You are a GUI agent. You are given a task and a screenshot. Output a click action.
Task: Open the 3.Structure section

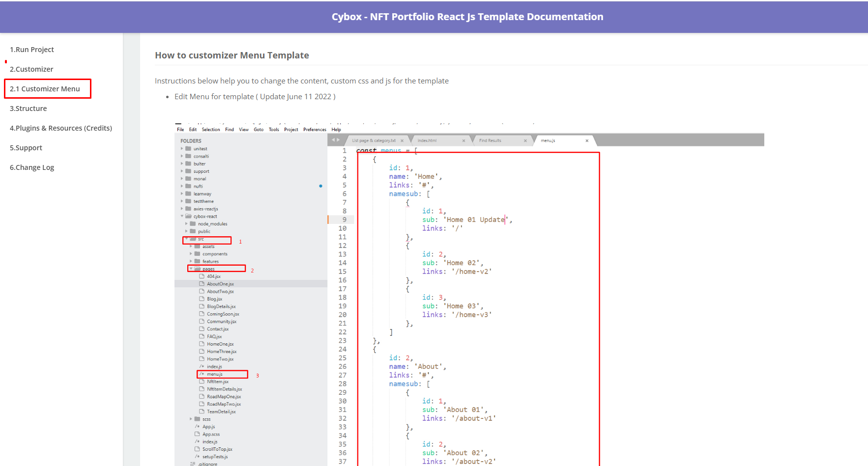[29, 109]
